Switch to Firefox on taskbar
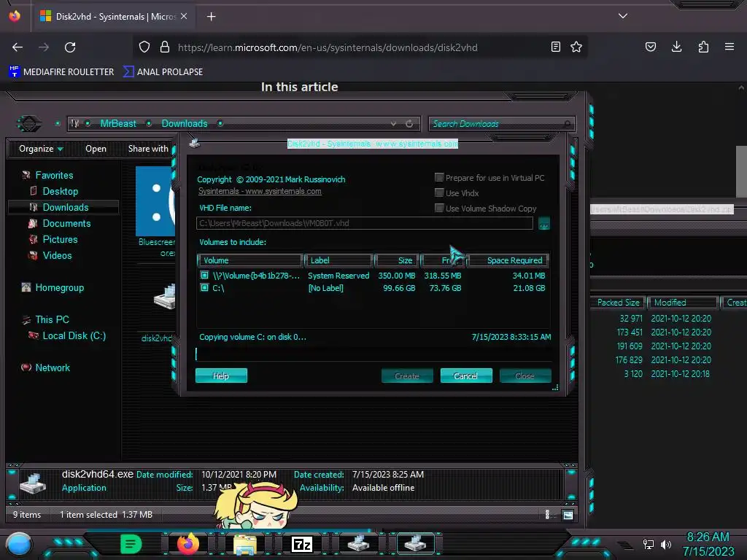Viewport: 747px width, 560px height. 187,544
